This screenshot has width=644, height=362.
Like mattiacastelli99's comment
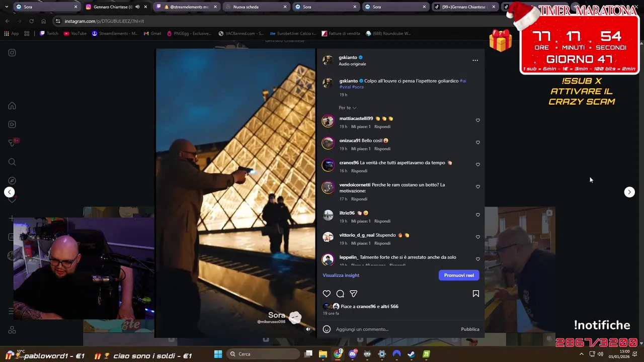tap(478, 120)
